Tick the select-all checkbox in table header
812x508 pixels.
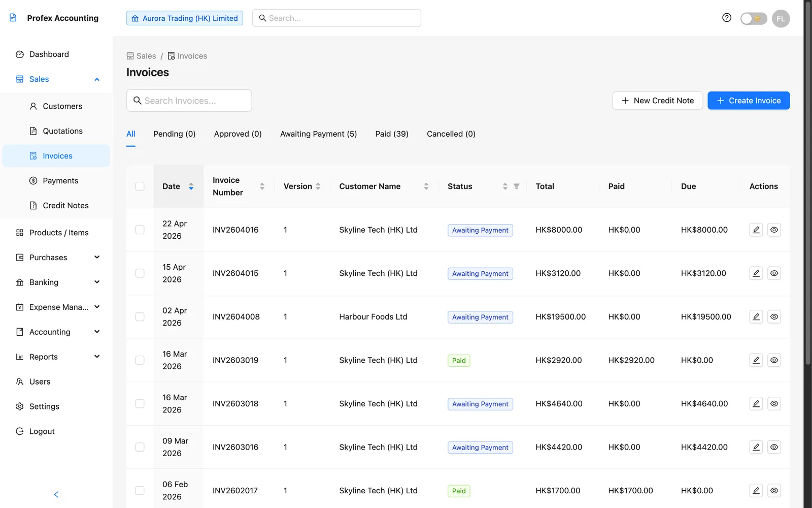click(x=140, y=186)
